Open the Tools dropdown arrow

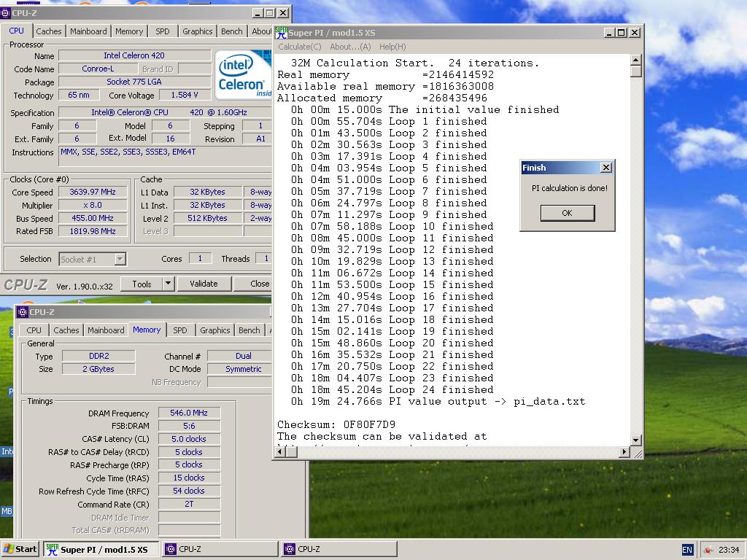[x=169, y=284]
